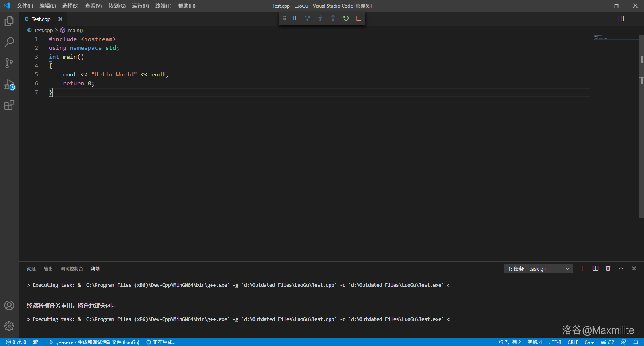Click the Step Into debug button
The width and height of the screenshot is (644, 346).
tap(320, 18)
